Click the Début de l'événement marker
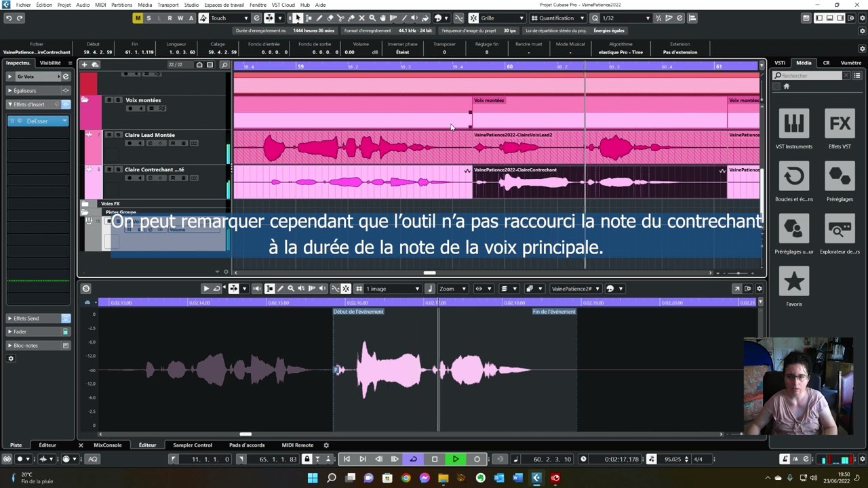This screenshot has width=868, height=488. 359,312
